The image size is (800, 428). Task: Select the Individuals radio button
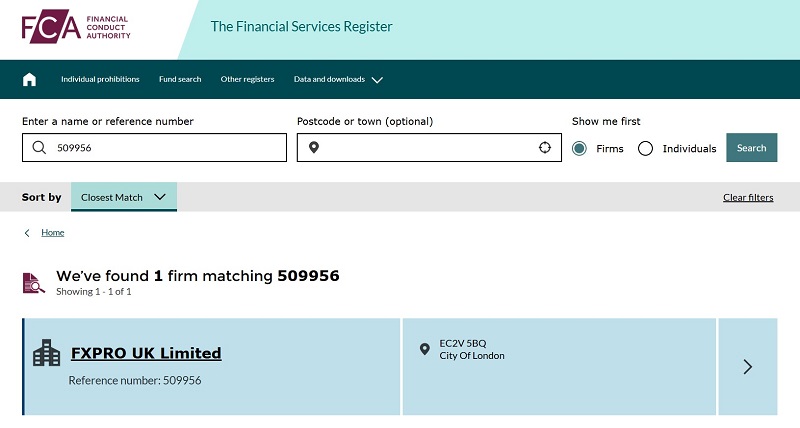[646, 148]
